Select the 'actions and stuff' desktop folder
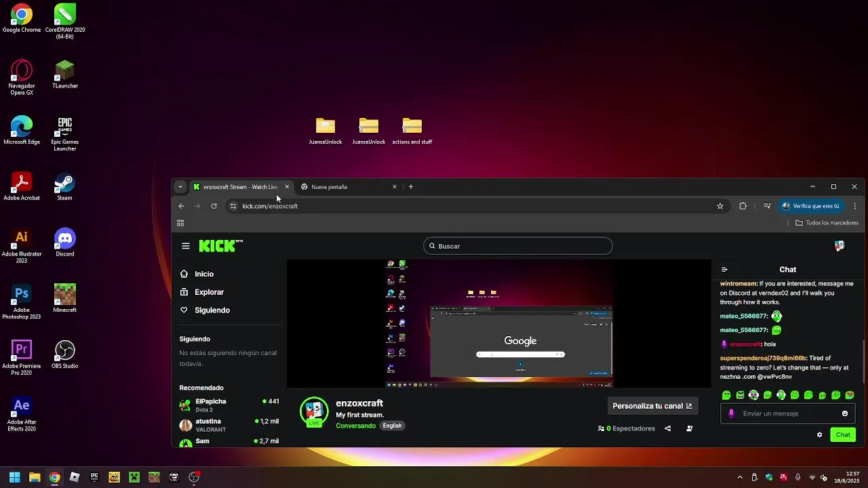The image size is (868, 488). coord(412,131)
